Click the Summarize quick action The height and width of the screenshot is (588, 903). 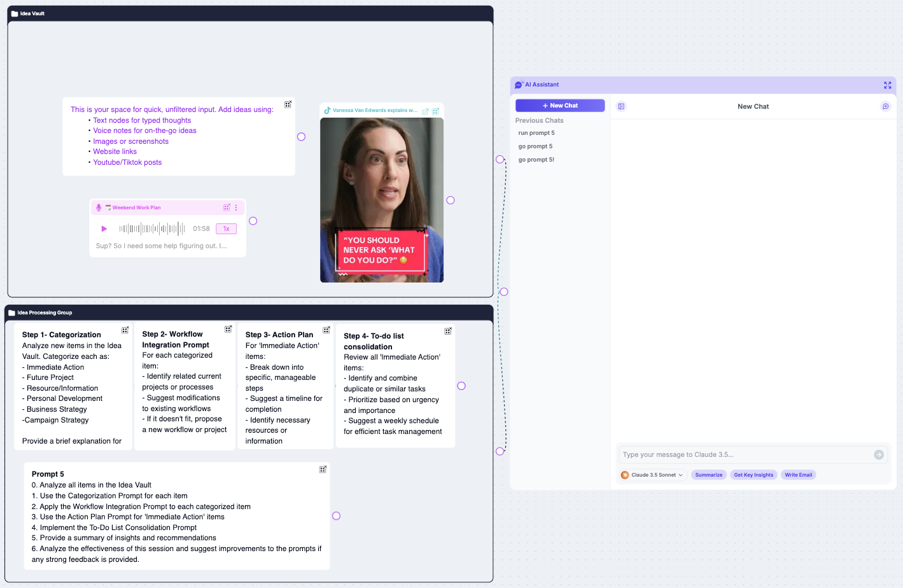(x=708, y=475)
